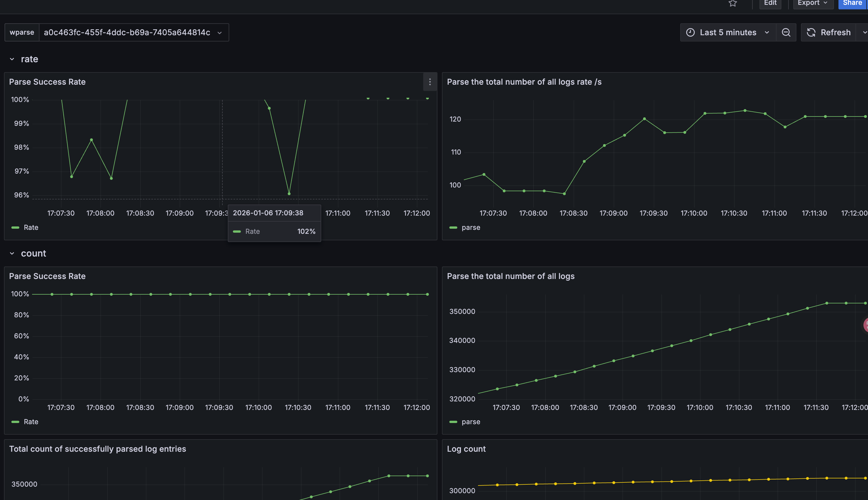Open the refresh interval dropdown arrow
This screenshot has width=868, height=500.
tap(864, 32)
